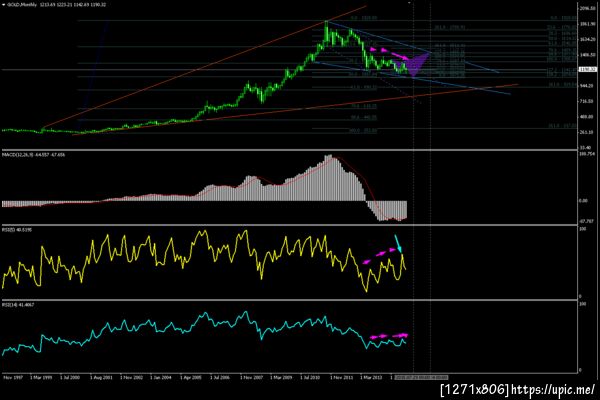The width and height of the screenshot is (600, 400).
Task: Click the 1 Jul 2000 time axis label
Action: pos(70,377)
